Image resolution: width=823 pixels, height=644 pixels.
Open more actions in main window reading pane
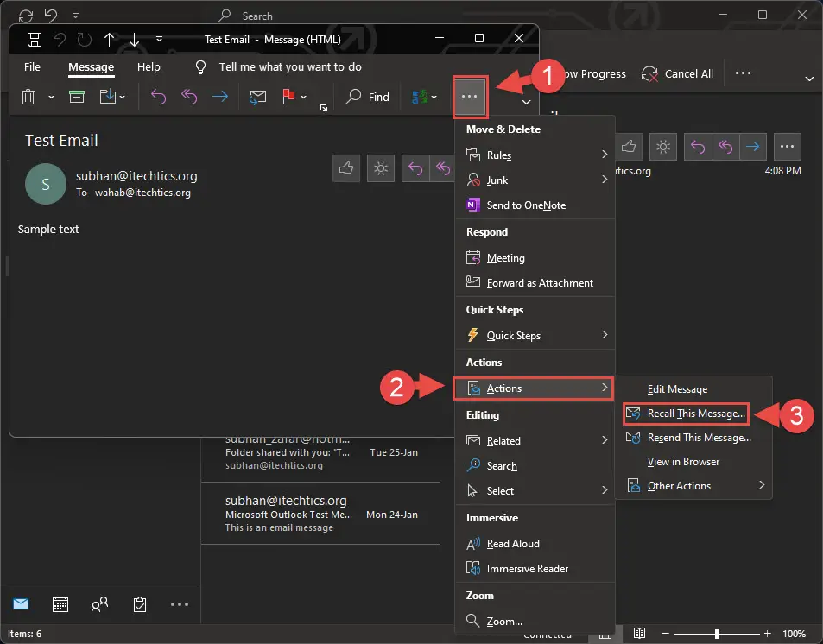[788, 147]
